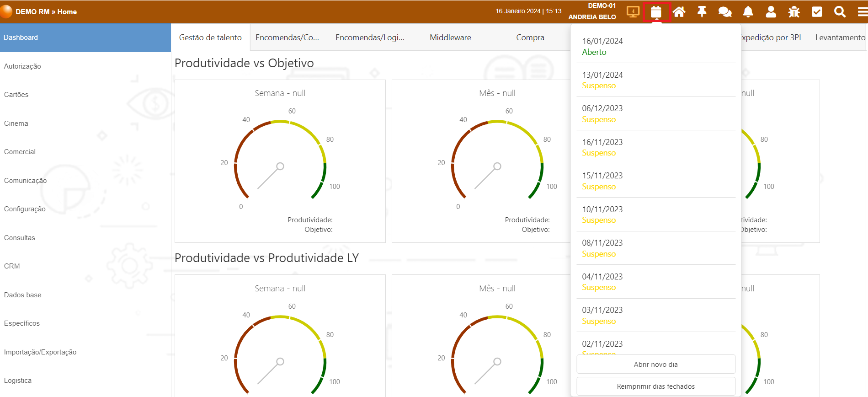The image size is (868, 397).
Task: Open Comercial in the sidebar
Action: coord(85,152)
